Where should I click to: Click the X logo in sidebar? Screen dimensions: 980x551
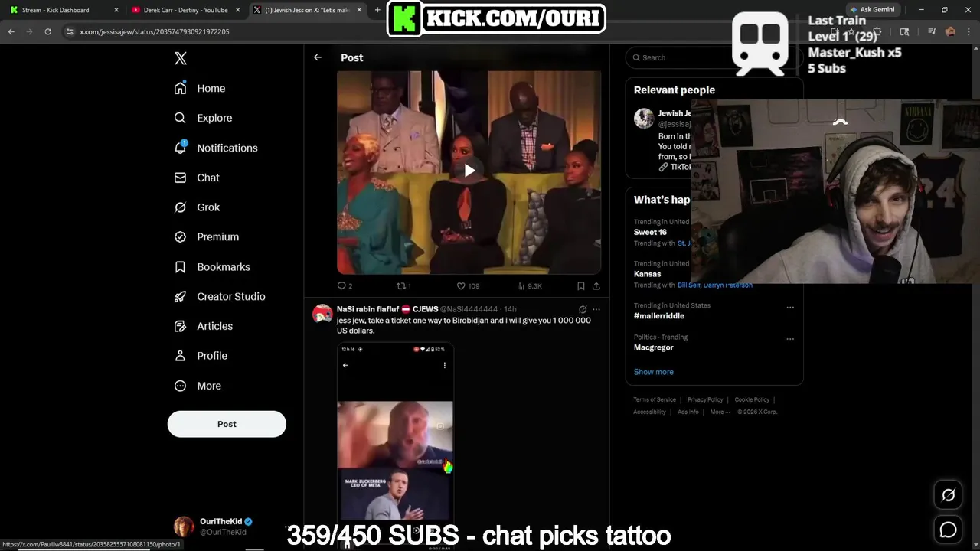click(x=181, y=58)
